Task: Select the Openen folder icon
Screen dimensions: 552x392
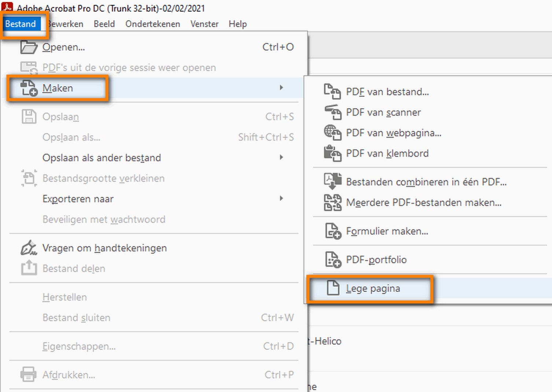Action: [29, 47]
